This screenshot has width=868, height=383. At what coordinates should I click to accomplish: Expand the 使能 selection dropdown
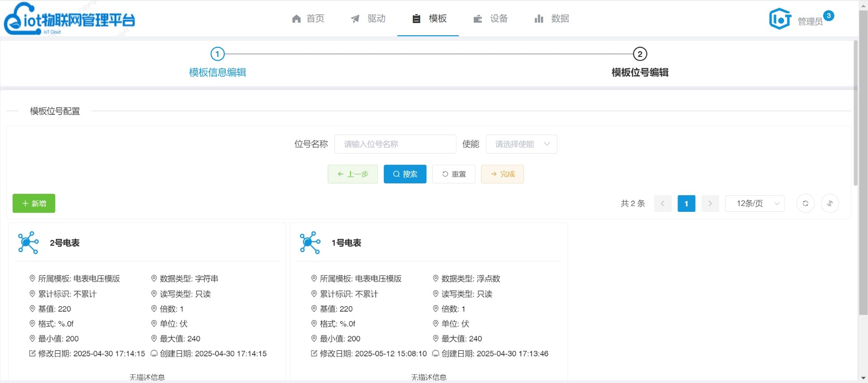(x=521, y=144)
